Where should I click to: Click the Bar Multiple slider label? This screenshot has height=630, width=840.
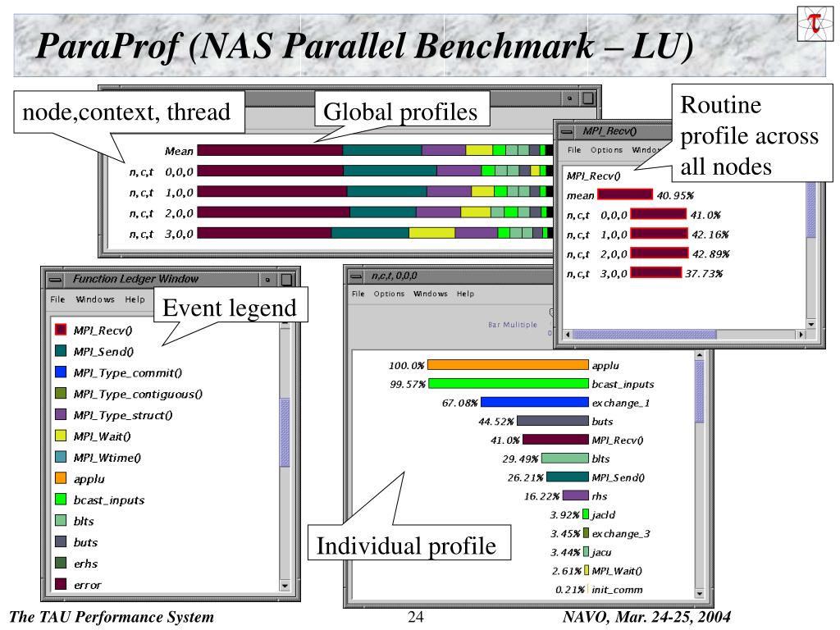512,325
